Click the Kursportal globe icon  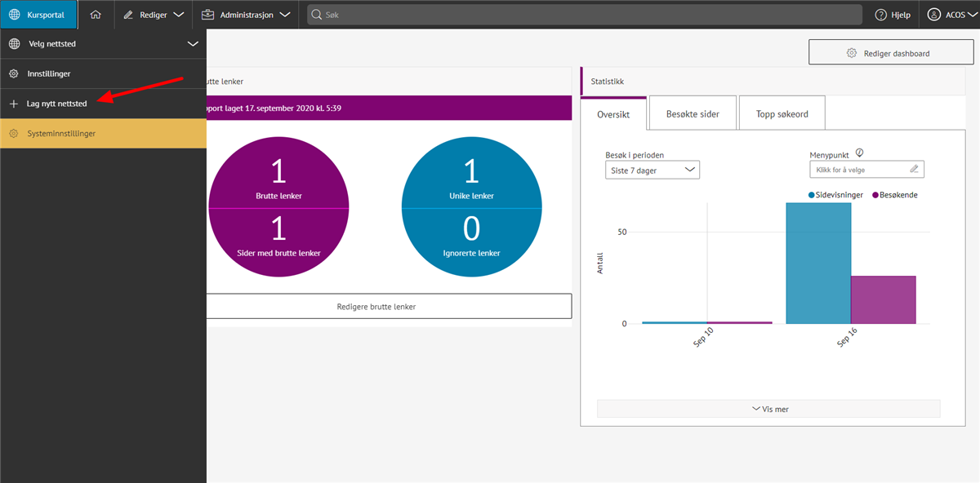pos(15,15)
